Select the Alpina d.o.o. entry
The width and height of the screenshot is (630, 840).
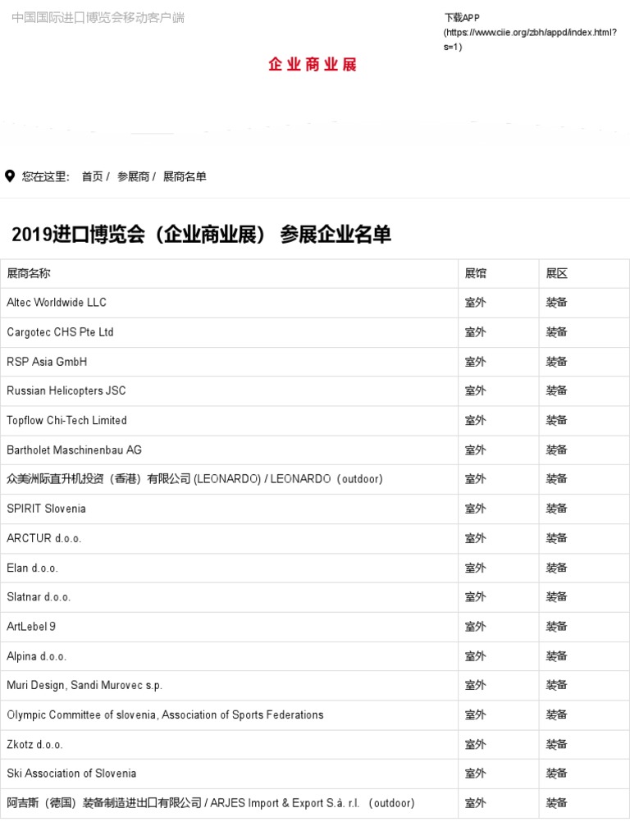point(36,656)
